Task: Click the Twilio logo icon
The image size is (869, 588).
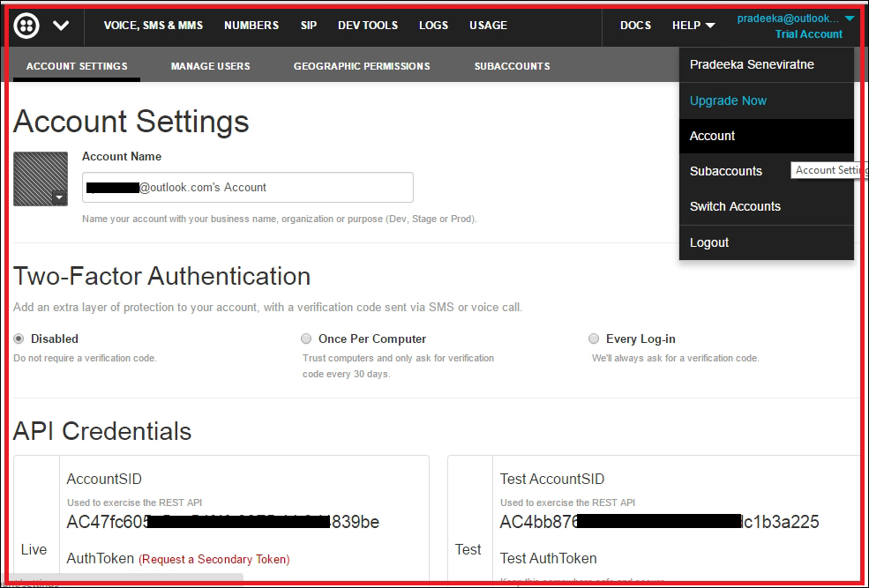Action: [26, 26]
